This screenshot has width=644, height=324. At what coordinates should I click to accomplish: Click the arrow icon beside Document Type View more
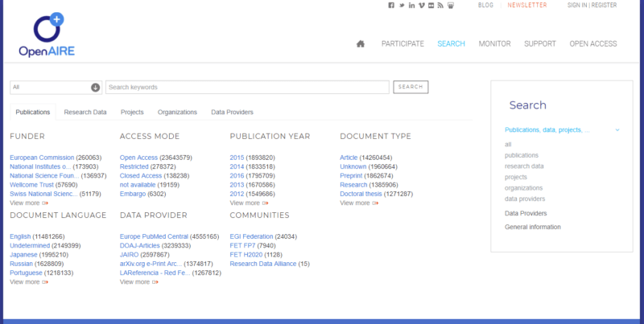click(x=375, y=203)
